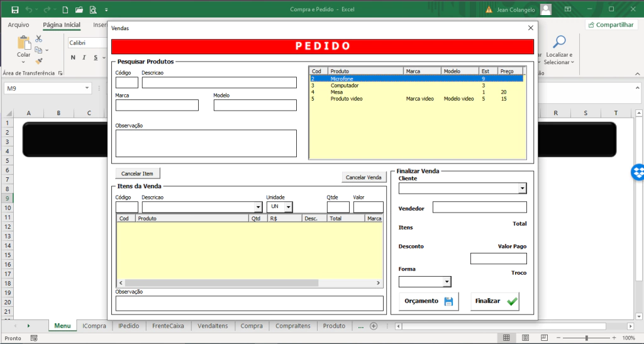Select the Format Painter brush icon
Image resolution: width=644 pixels, height=344 pixels.
click(x=39, y=61)
